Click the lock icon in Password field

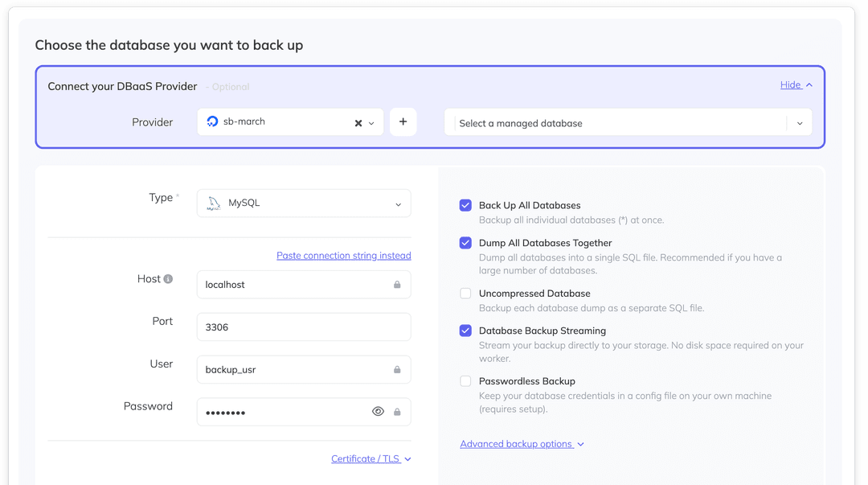click(x=397, y=412)
